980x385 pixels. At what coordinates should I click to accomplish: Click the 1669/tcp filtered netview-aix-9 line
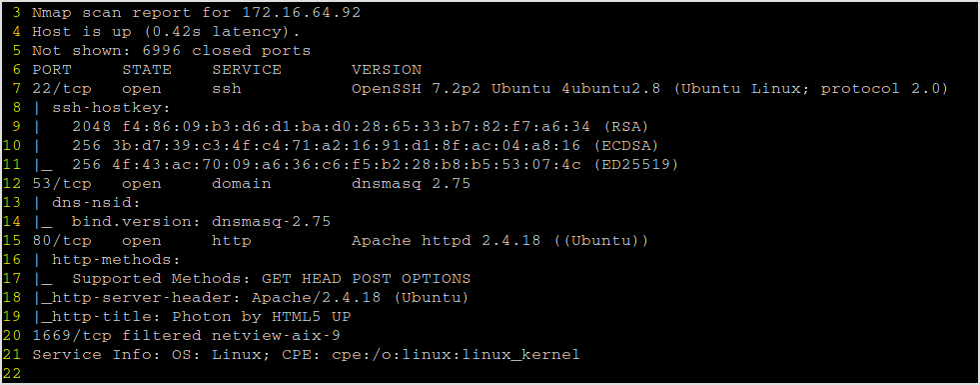coord(186,336)
